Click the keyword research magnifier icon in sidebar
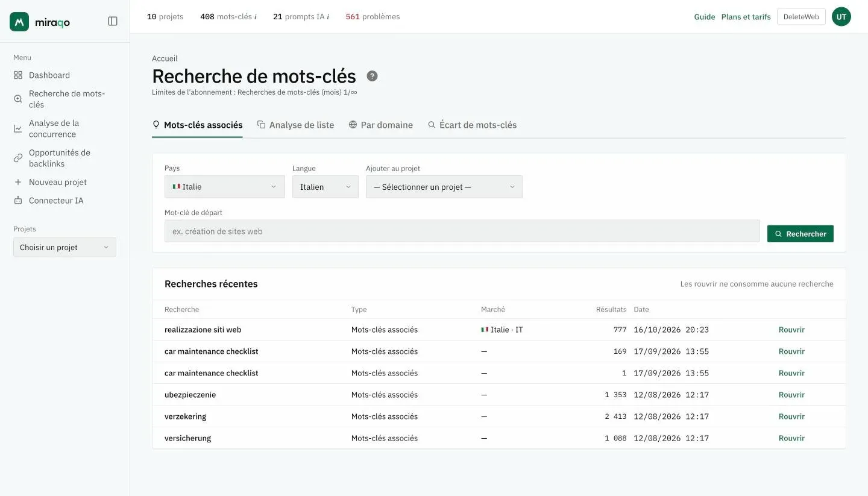Image resolution: width=868 pixels, height=496 pixels. coord(18,99)
